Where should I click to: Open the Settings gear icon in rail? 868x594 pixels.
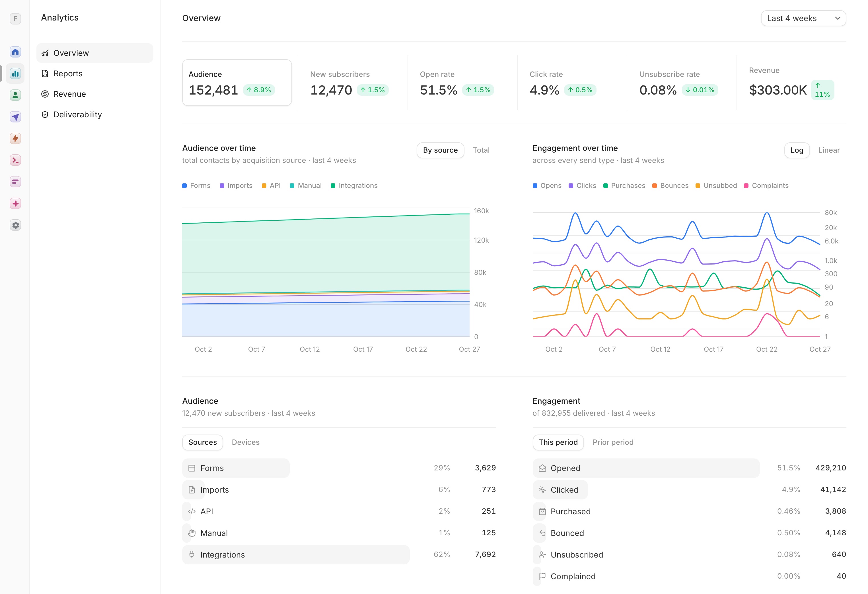[15, 226]
